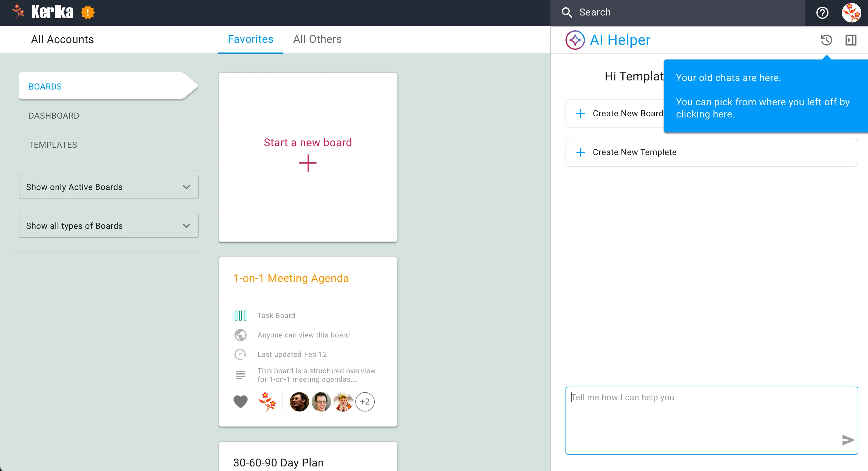The image size is (868, 471).
Task: Open the user profile avatar menu
Action: (x=851, y=13)
